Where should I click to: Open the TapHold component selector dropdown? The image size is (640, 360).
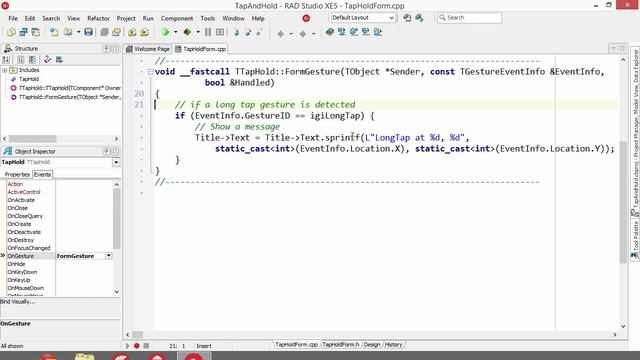tap(116, 162)
